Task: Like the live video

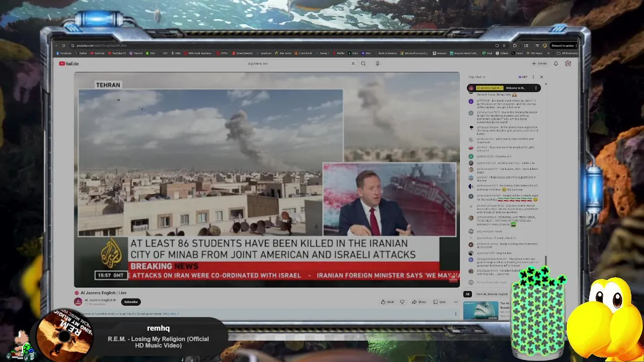Action: (x=387, y=302)
